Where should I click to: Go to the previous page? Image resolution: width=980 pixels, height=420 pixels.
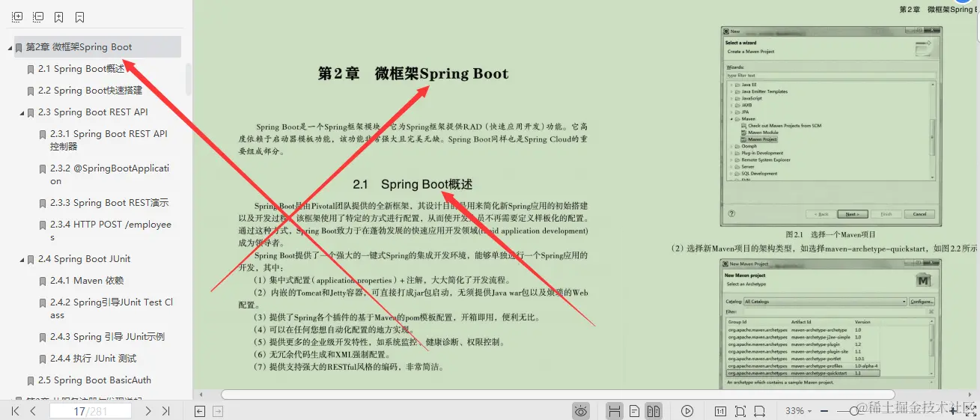[x=34, y=411]
